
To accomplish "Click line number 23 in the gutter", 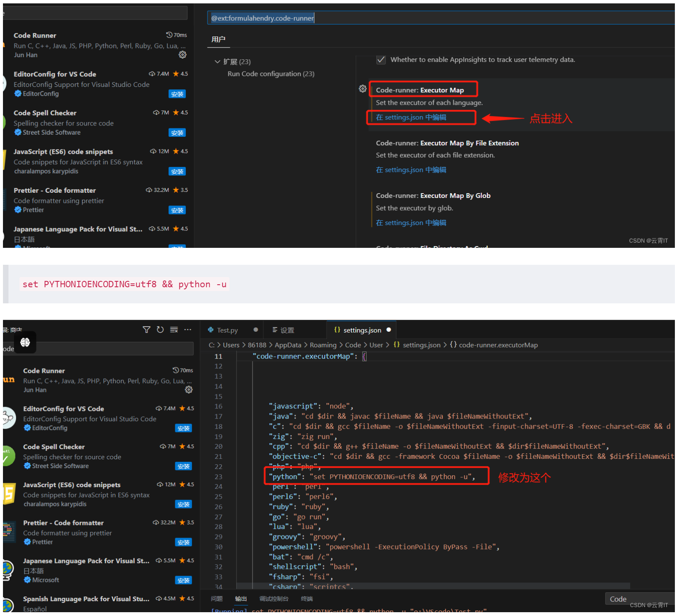I will coord(218,477).
